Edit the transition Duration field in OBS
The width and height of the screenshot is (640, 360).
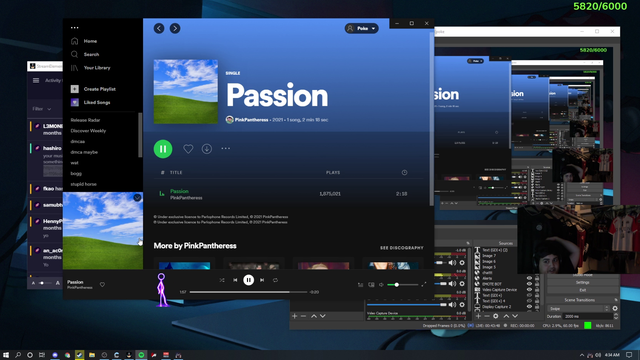pyautogui.click(x=587, y=316)
